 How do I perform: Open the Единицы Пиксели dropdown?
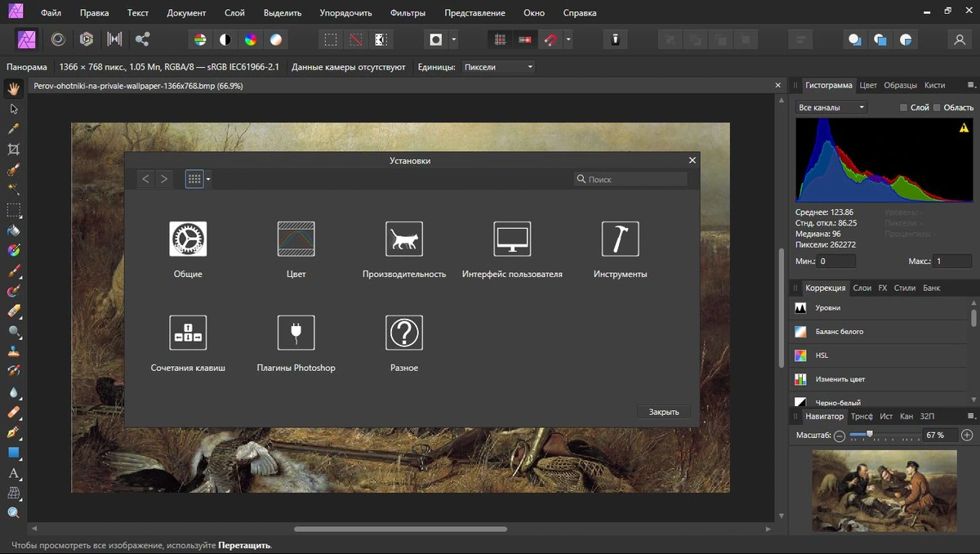[499, 67]
